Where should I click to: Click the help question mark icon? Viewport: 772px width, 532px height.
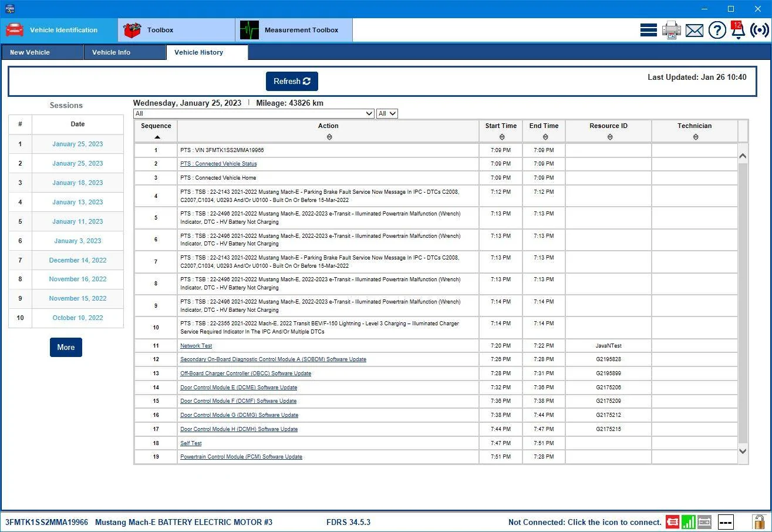tap(717, 30)
